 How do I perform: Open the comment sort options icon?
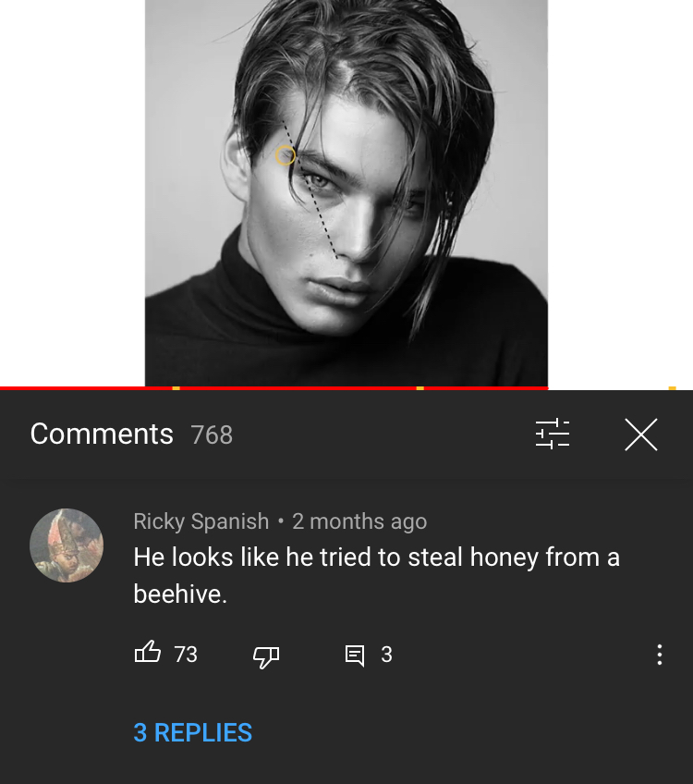(553, 434)
